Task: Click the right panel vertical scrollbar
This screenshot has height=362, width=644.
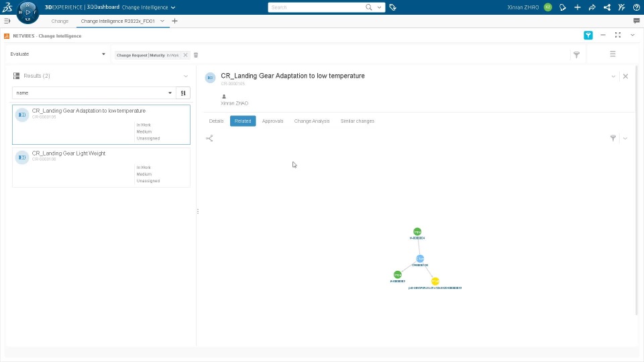Action: tap(637, 191)
